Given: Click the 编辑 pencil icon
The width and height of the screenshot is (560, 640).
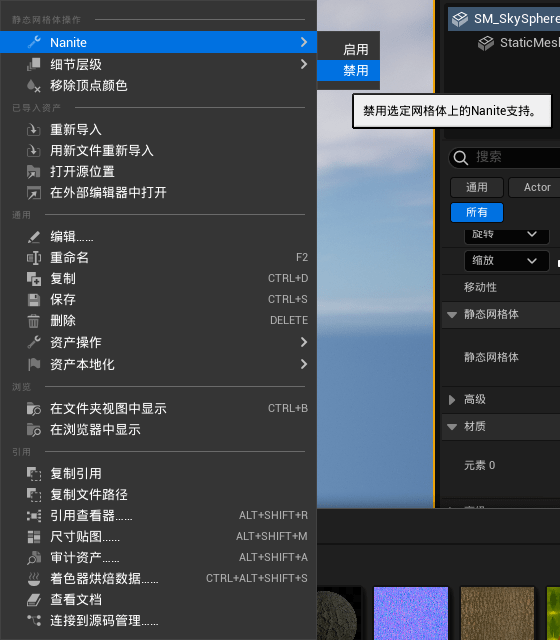Looking at the screenshot, I should point(34,237).
